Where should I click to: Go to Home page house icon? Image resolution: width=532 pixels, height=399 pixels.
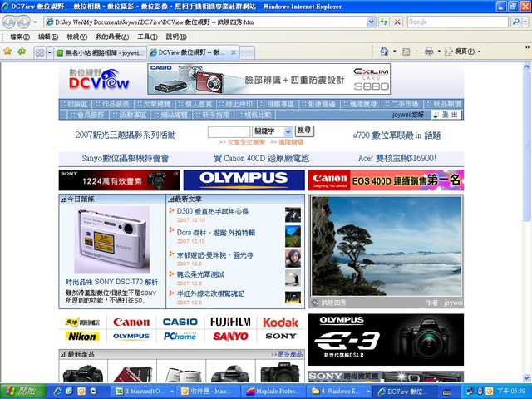[384, 52]
